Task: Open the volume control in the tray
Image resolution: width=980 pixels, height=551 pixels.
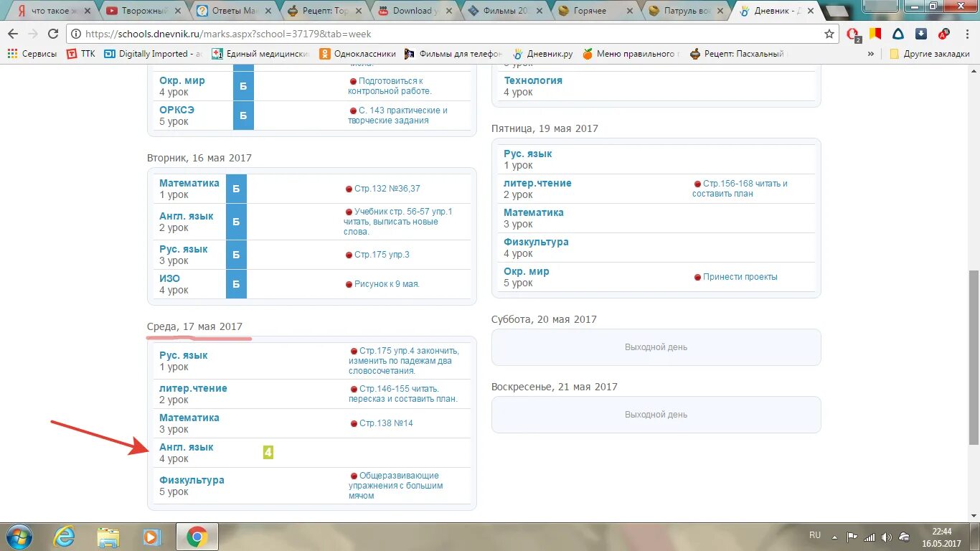Action: [x=887, y=537]
